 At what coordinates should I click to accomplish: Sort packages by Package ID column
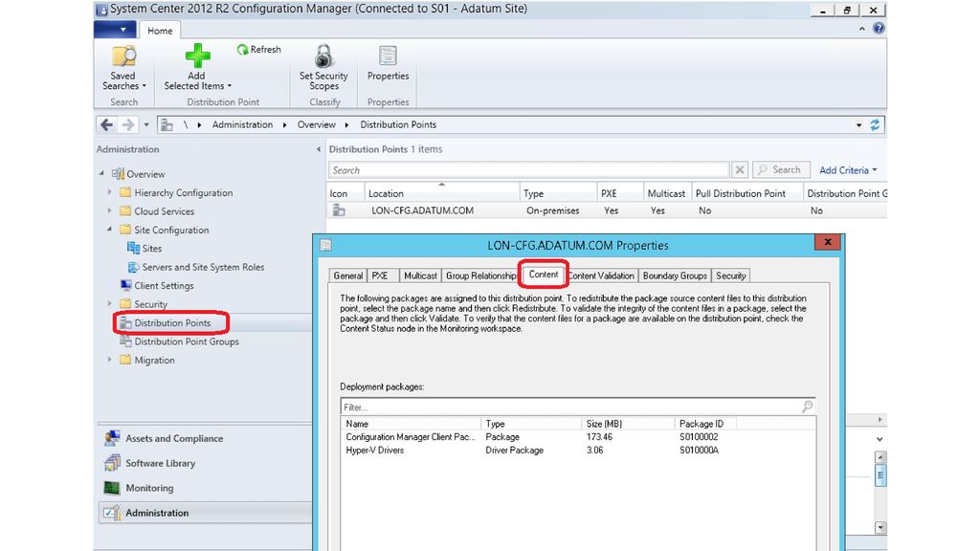coord(706,424)
